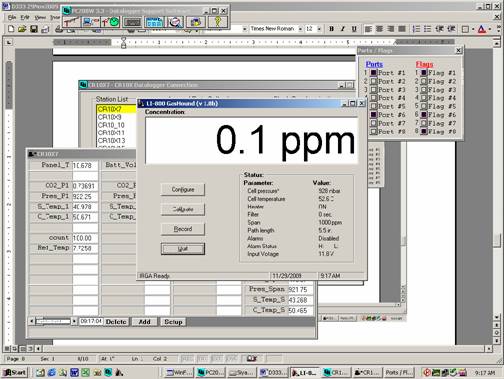Open the font size dropdown arrow
This screenshot has width=504, height=379.
319,29
